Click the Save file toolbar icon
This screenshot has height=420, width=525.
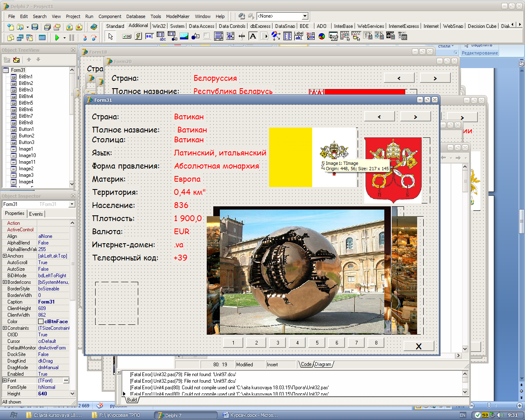(x=35, y=27)
